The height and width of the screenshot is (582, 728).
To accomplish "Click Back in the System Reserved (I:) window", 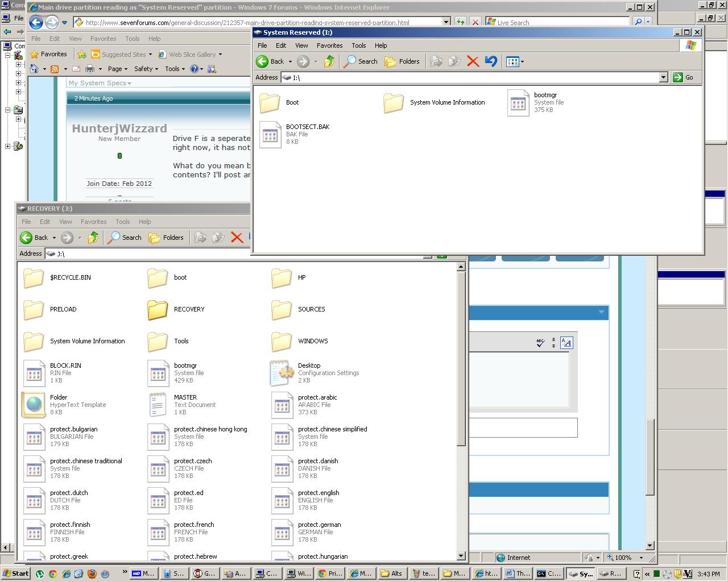I will (270, 61).
